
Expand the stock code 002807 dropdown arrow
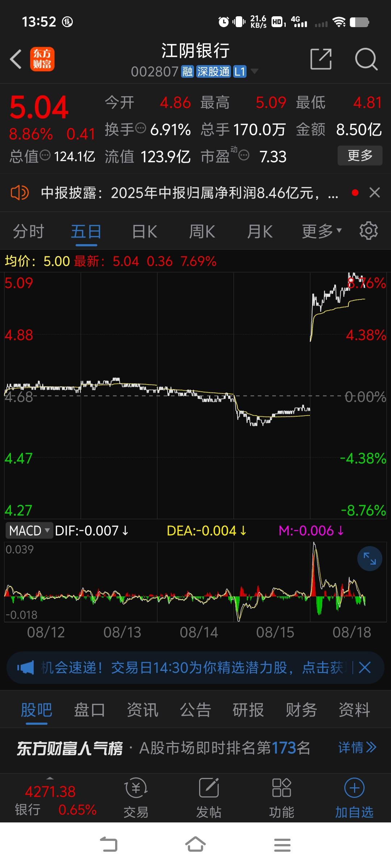tap(255, 71)
